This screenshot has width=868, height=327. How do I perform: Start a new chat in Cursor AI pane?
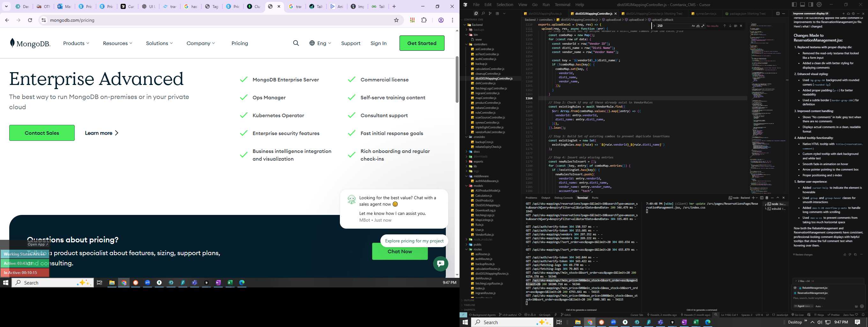(x=844, y=14)
